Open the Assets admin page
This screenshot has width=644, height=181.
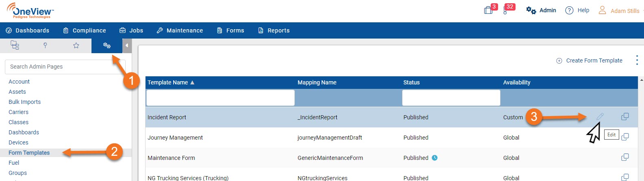[x=17, y=92]
